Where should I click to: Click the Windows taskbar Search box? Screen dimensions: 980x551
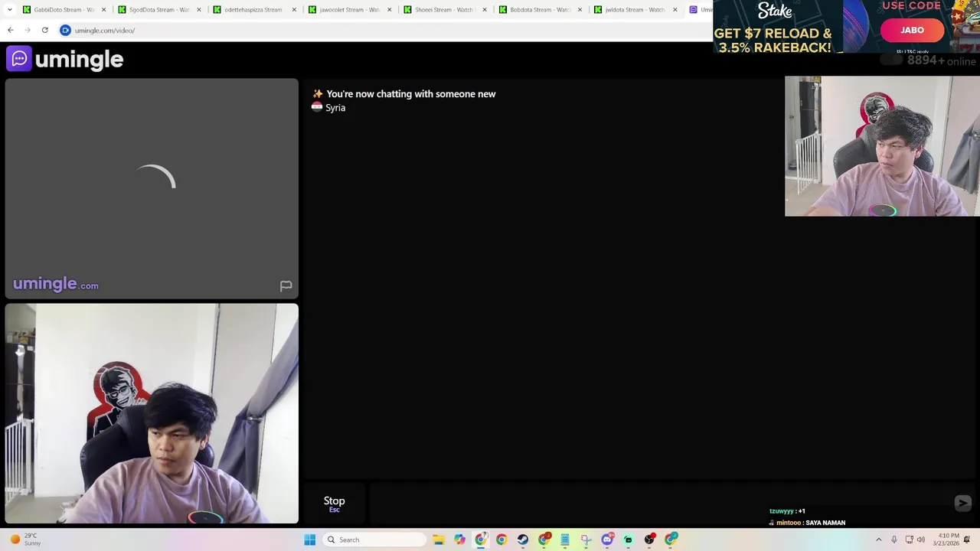[x=374, y=540]
